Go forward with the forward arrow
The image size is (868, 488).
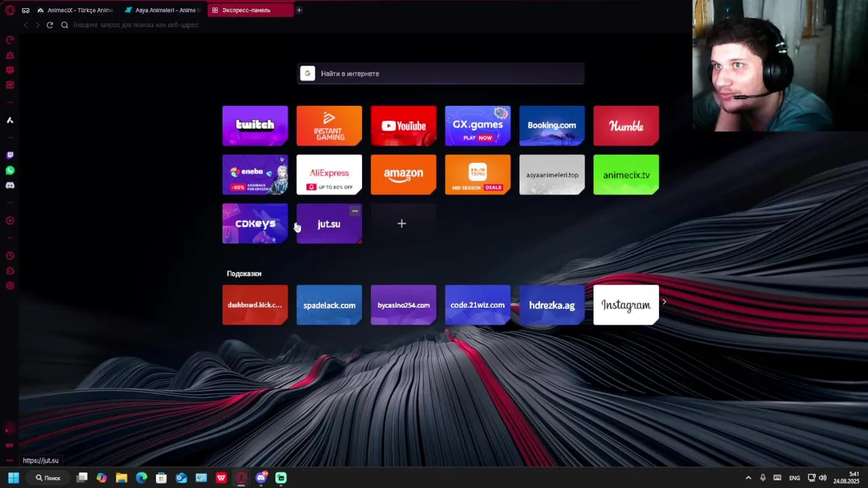point(37,25)
